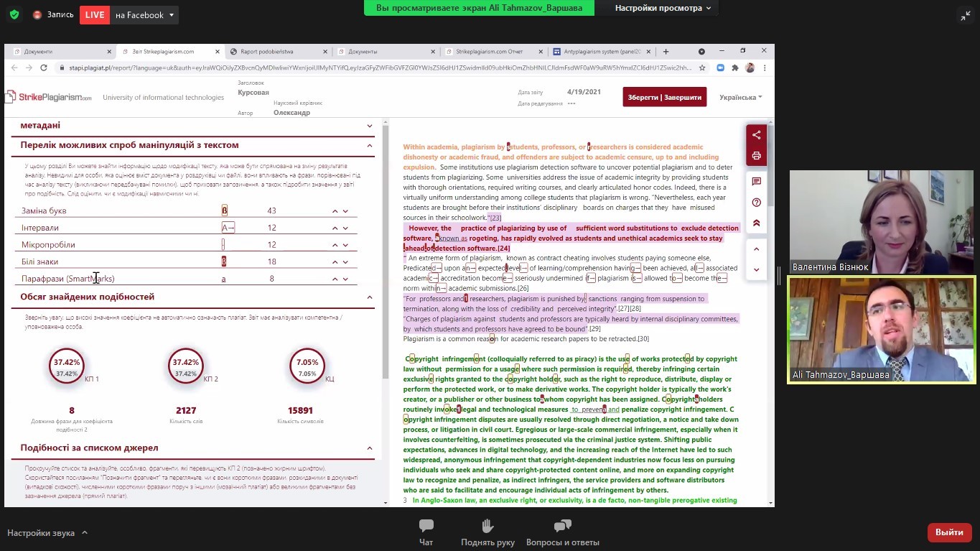Bookmark this page with star icon

coord(702,68)
